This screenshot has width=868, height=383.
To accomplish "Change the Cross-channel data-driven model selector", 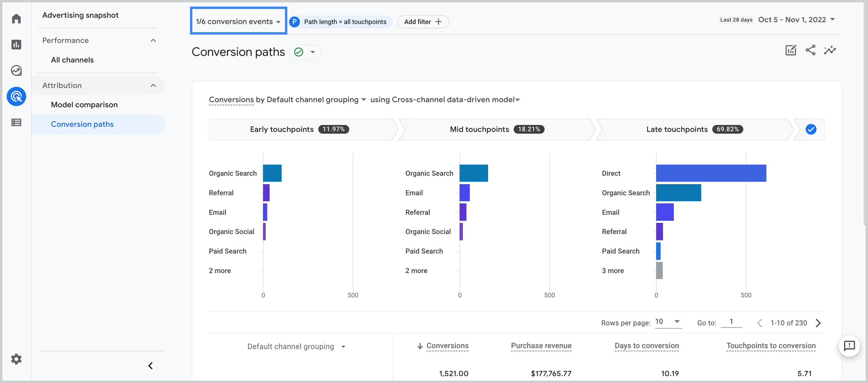I will coord(456,100).
